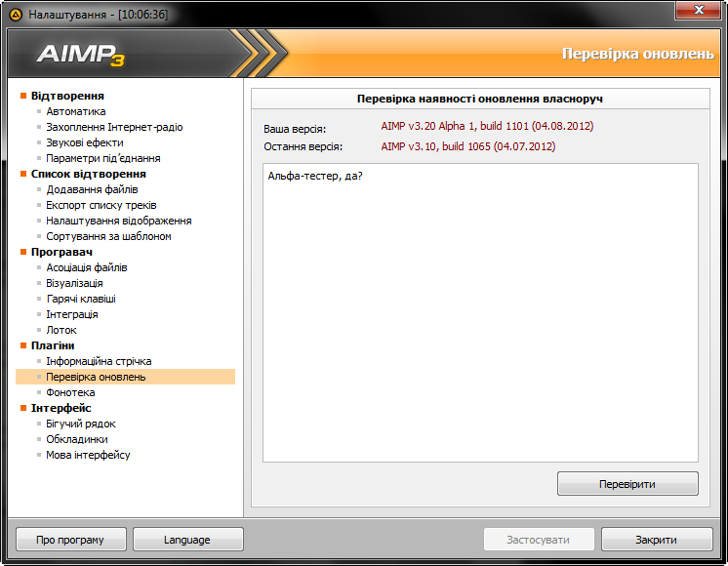Open Експорт списку треків page
This screenshot has height=566, width=728.
[x=101, y=205]
